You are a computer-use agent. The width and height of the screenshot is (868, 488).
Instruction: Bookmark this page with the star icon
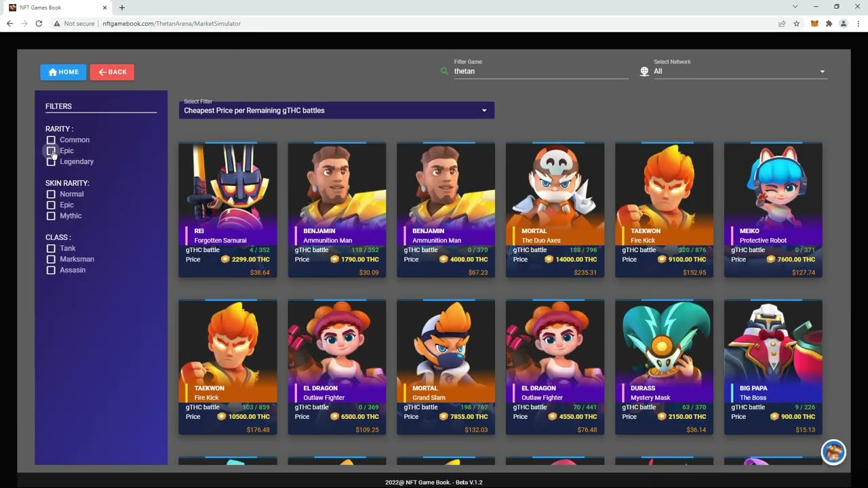[797, 23]
